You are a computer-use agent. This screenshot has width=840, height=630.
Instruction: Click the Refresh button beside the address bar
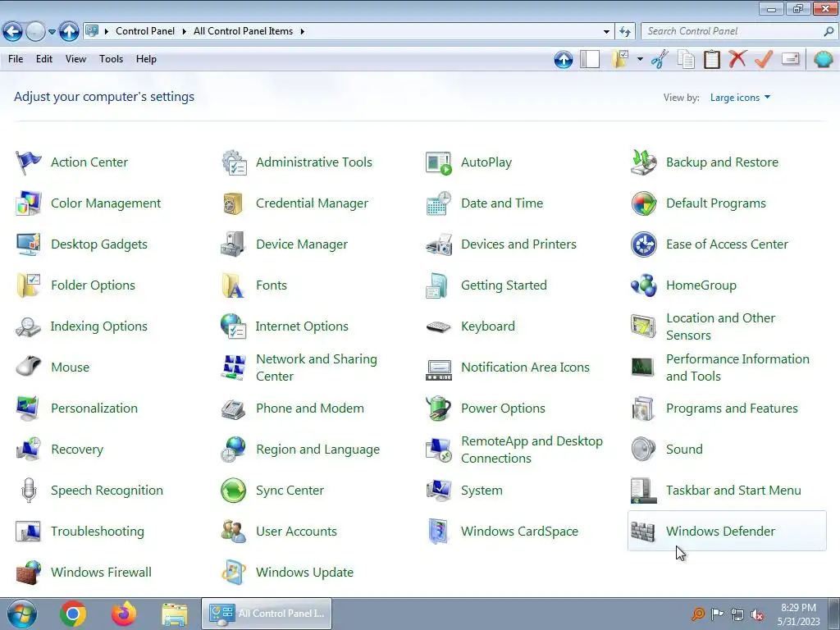pyautogui.click(x=624, y=32)
